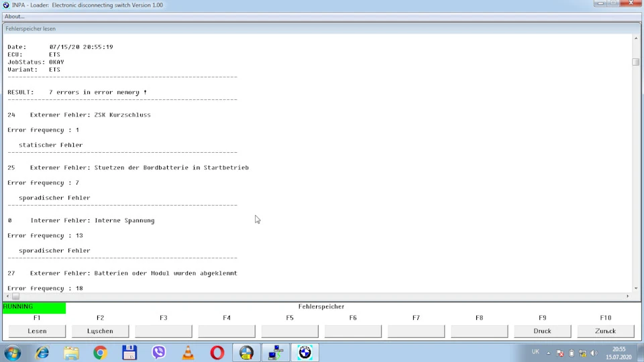The width and height of the screenshot is (644, 362).
Task: Open the floppy disk app in taskbar
Action: pos(129,353)
